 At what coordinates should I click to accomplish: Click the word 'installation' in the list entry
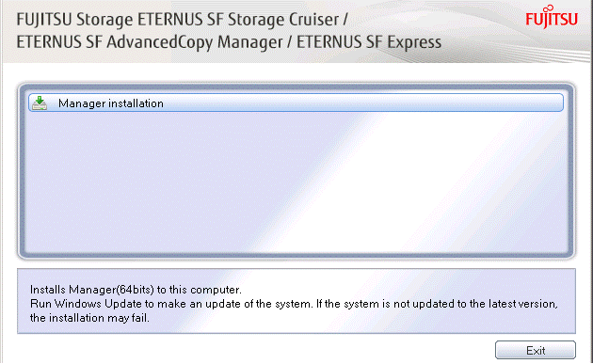136,103
